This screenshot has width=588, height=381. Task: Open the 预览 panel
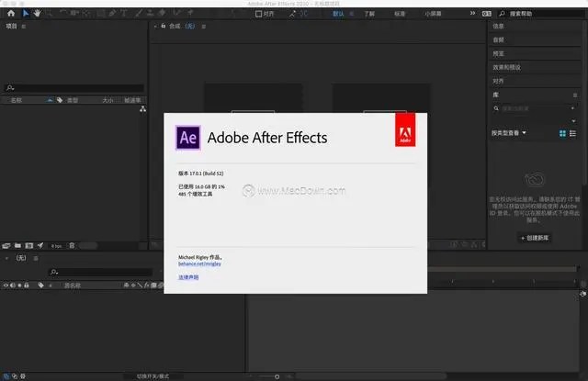[498, 53]
